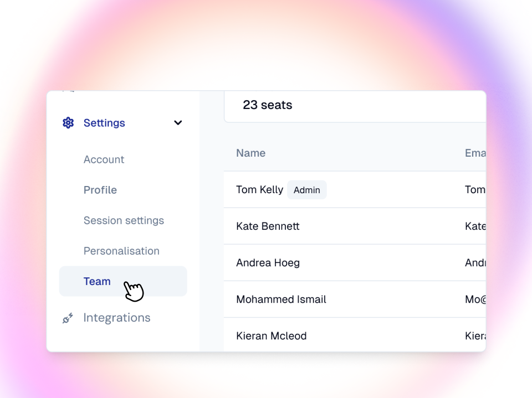Click the 23 seats card
This screenshot has width=532, height=398.
tap(355, 105)
